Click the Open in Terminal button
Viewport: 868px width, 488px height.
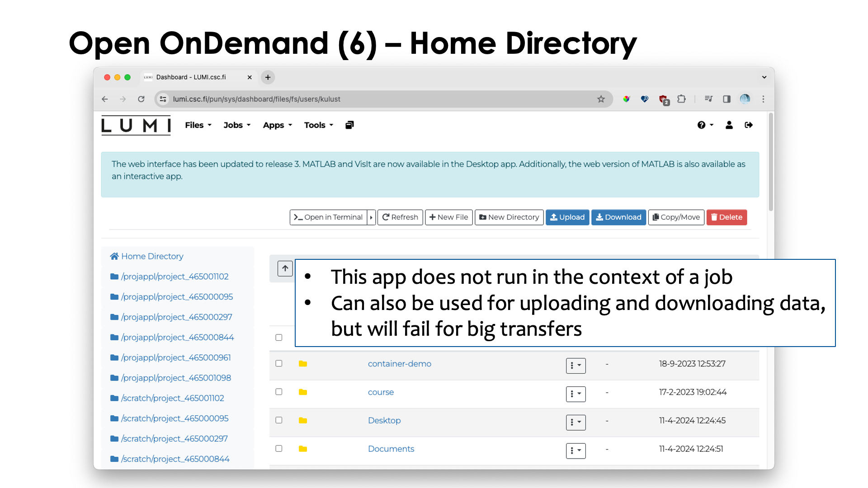click(x=328, y=217)
